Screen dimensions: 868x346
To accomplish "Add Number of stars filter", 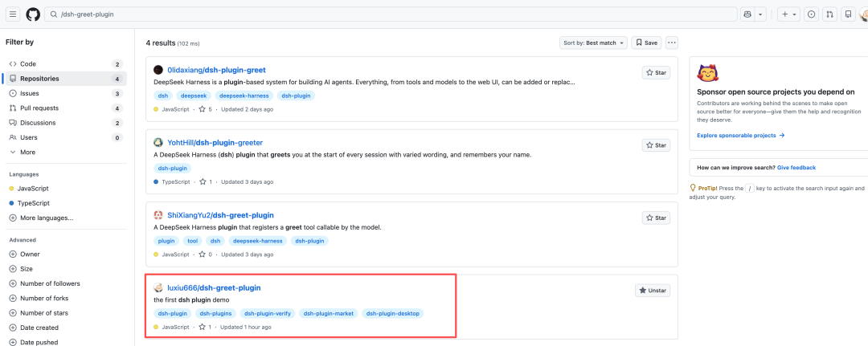I will pyautogui.click(x=66, y=313).
